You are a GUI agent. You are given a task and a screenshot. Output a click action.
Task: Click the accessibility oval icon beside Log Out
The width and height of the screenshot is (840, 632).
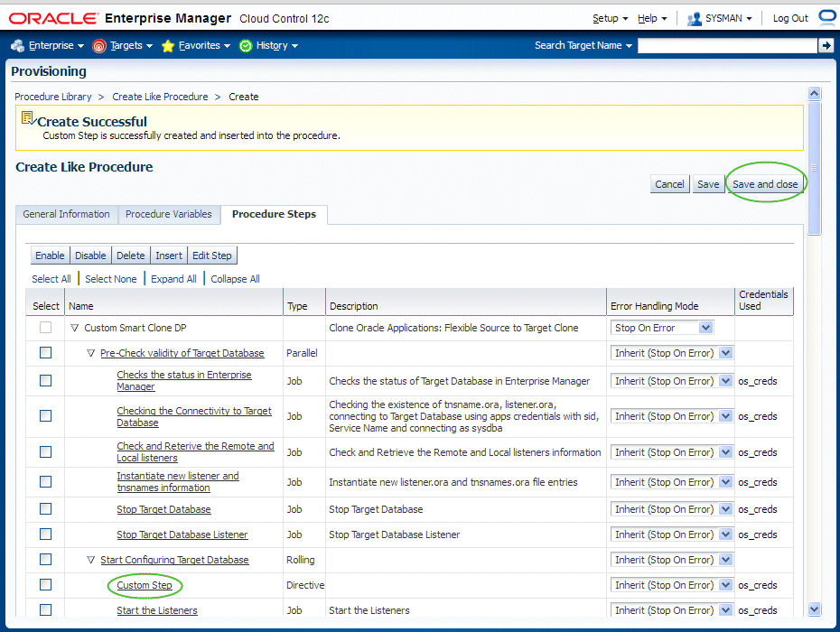(x=828, y=18)
